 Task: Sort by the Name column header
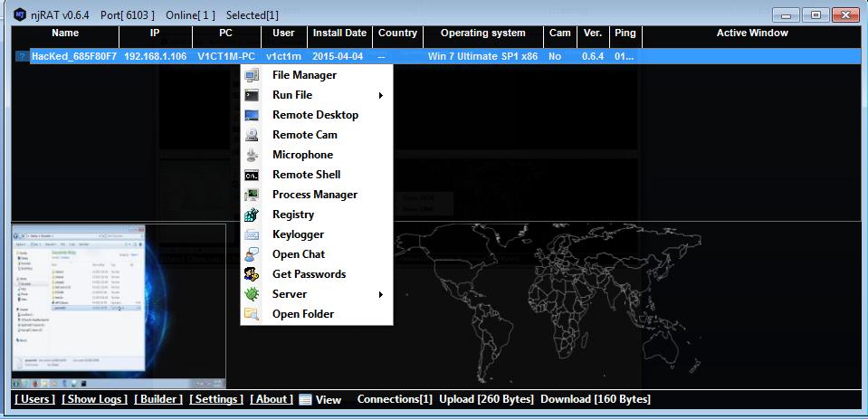(x=65, y=33)
